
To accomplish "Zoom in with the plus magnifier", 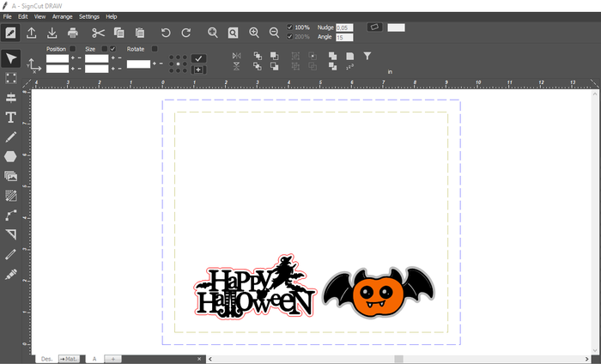I will pyautogui.click(x=254, y=33).
